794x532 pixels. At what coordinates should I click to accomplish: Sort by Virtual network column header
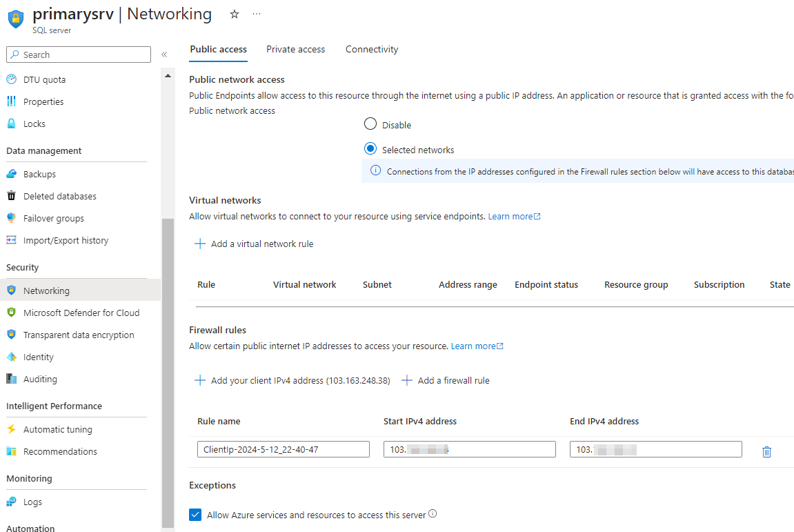[x=304, y=285]
